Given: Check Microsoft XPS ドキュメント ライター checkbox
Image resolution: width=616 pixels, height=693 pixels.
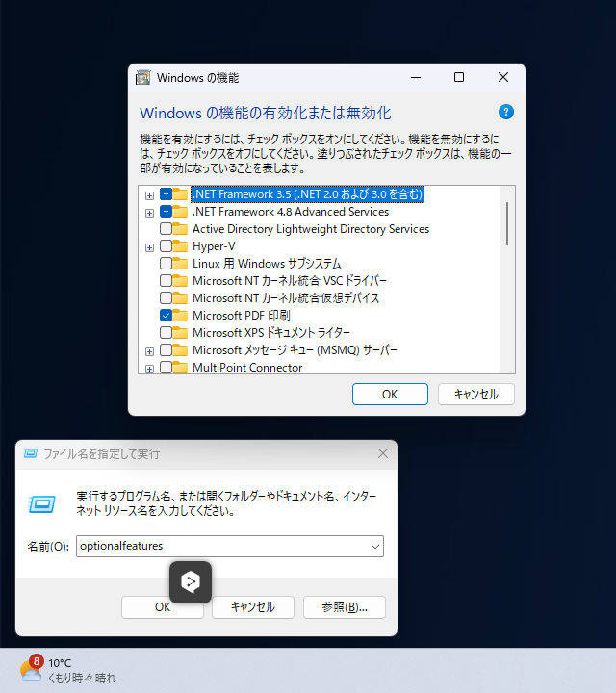Looking at the screenshot, I should click(x=166, y=332).
